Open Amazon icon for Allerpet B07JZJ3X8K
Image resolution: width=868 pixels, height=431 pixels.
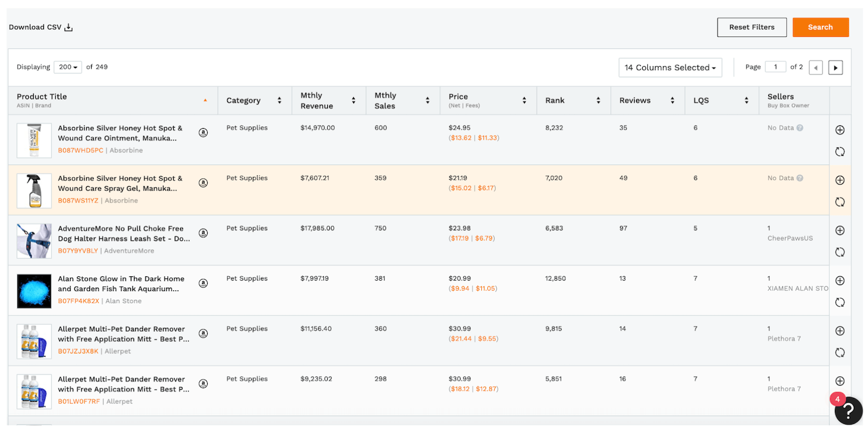click(203, 333)
